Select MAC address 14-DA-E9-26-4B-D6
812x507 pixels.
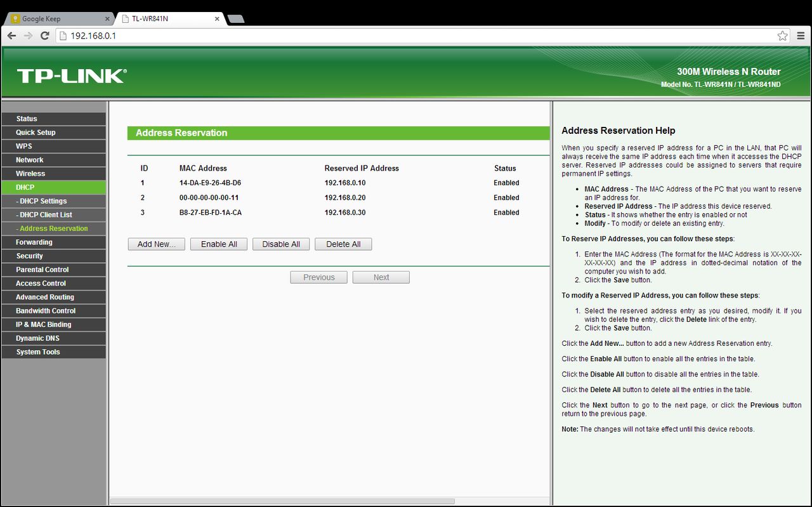pos(210,183)
